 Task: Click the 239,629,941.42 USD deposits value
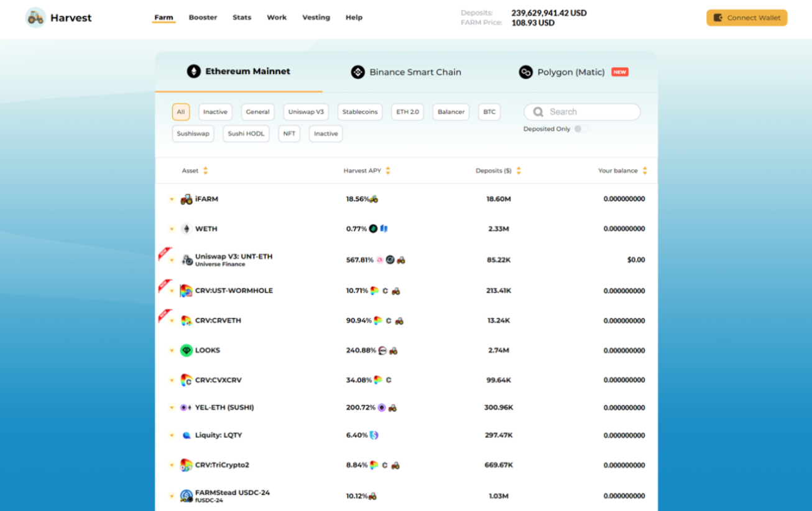549,13
